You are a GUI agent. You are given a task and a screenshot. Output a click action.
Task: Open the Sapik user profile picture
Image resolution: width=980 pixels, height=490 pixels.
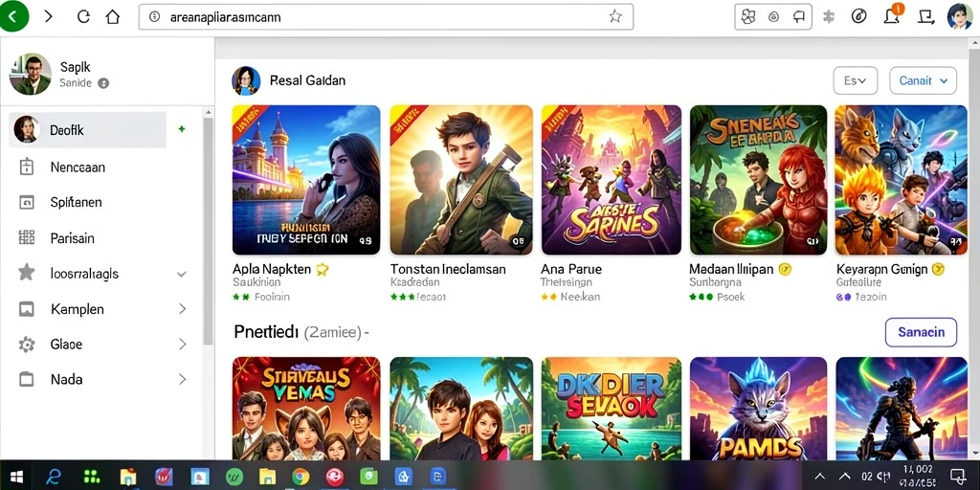click(x=30, y=74)
